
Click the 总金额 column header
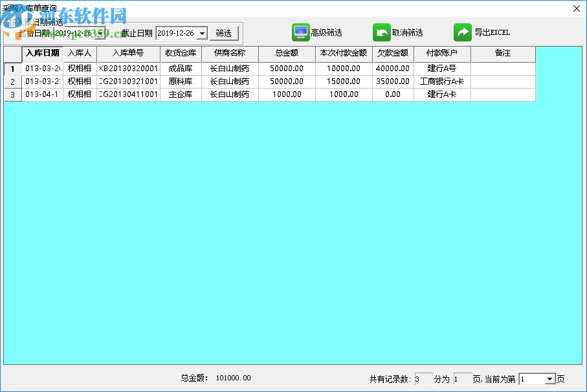point(287,54)
